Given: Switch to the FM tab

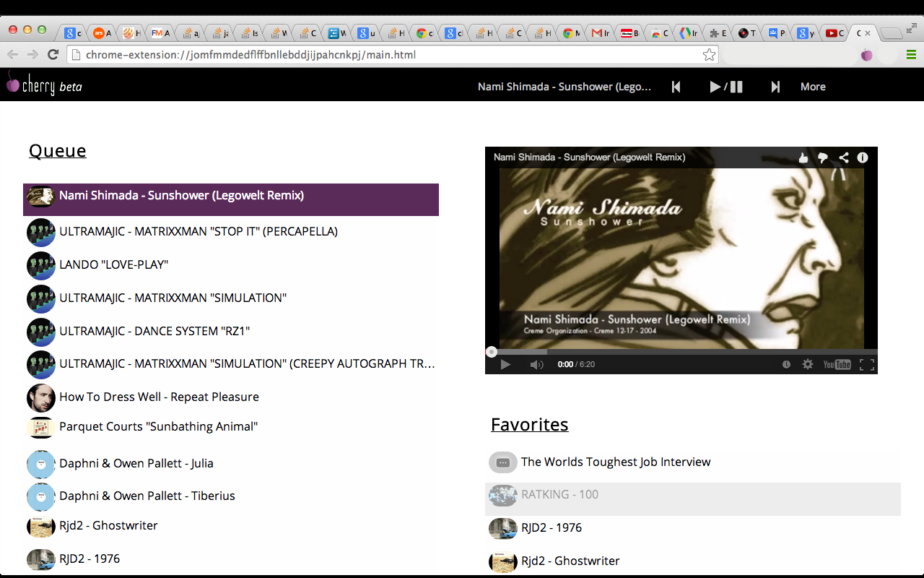Looking at the screenshot, I should [x=160, y=33].
